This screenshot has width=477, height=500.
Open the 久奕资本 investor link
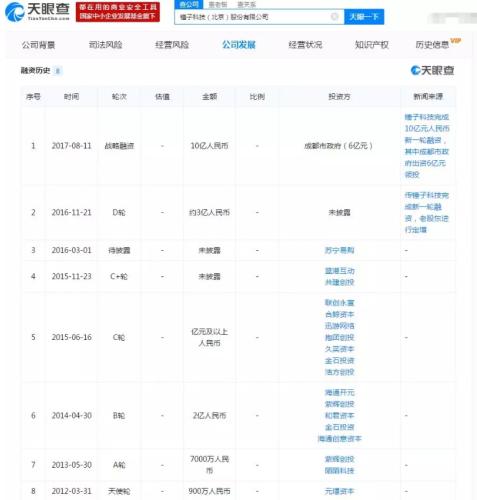click(339, 349)
